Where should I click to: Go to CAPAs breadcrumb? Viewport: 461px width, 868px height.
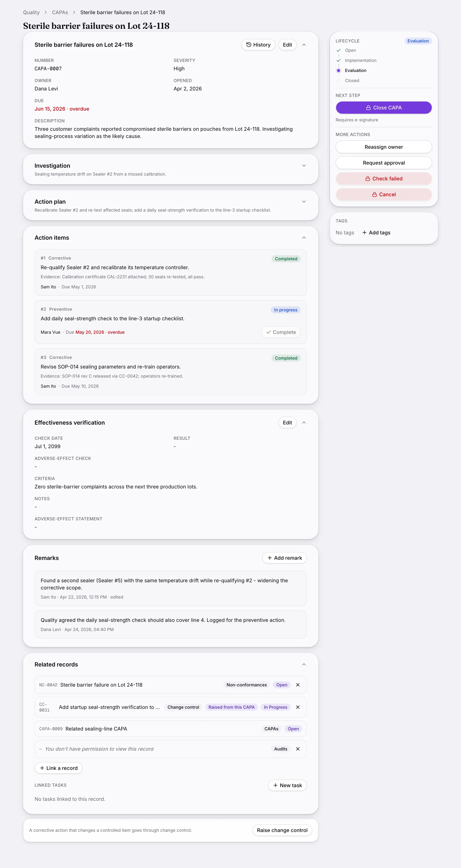pyautogui.click(x=60, y=12)
